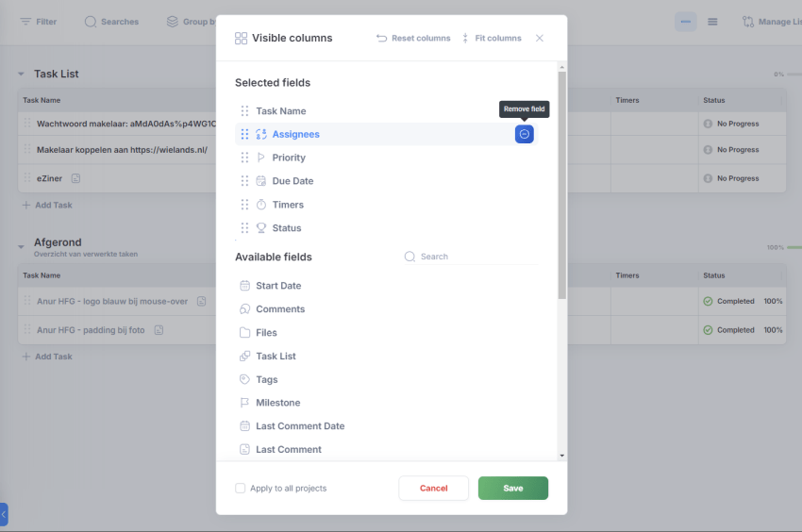Focus the available fields Search box
This screenshot has height=532, width=802.
tap(472, 257)
